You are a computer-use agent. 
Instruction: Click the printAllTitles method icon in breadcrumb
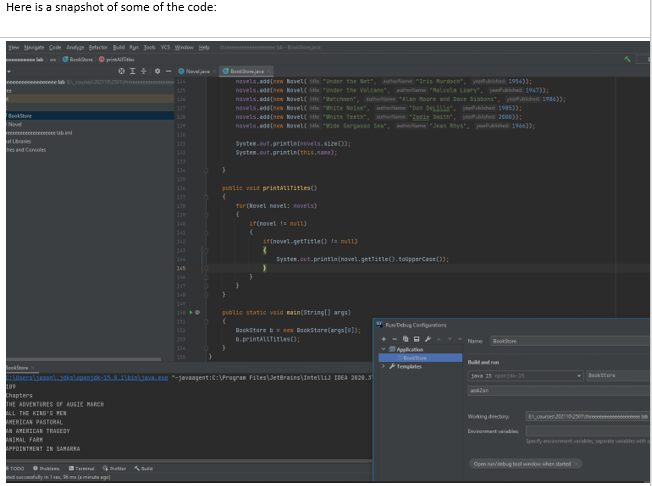(x=101, y=59)
